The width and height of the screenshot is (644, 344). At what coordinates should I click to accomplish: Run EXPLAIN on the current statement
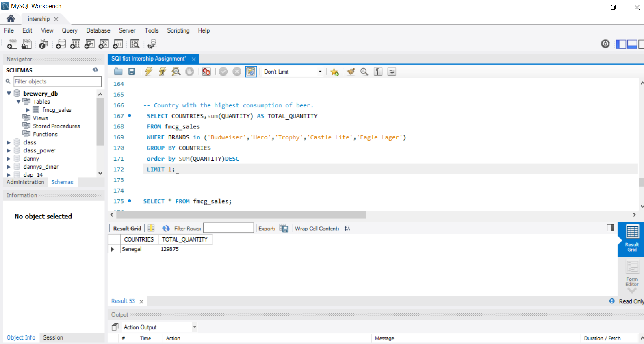point(176,72)
